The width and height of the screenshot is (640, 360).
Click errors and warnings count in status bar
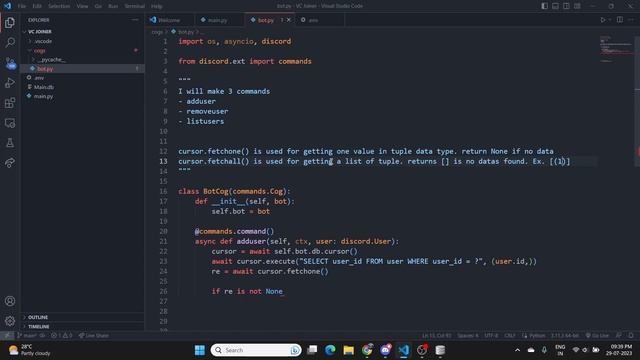point(62,336)
